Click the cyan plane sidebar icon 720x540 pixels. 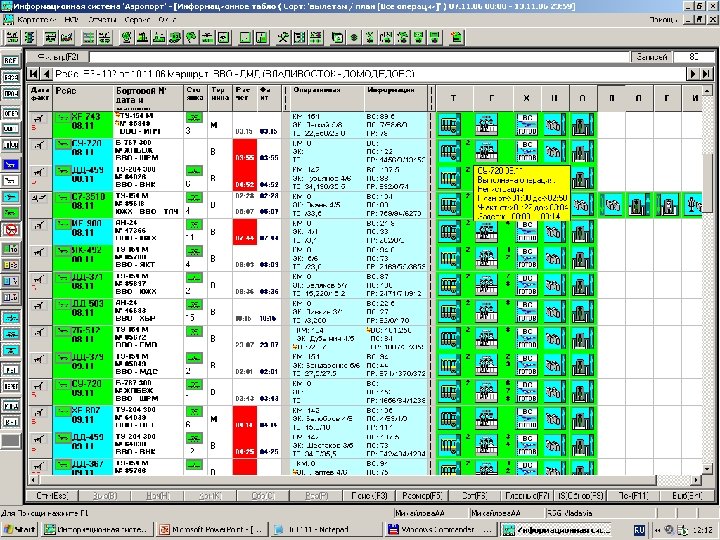11,197
